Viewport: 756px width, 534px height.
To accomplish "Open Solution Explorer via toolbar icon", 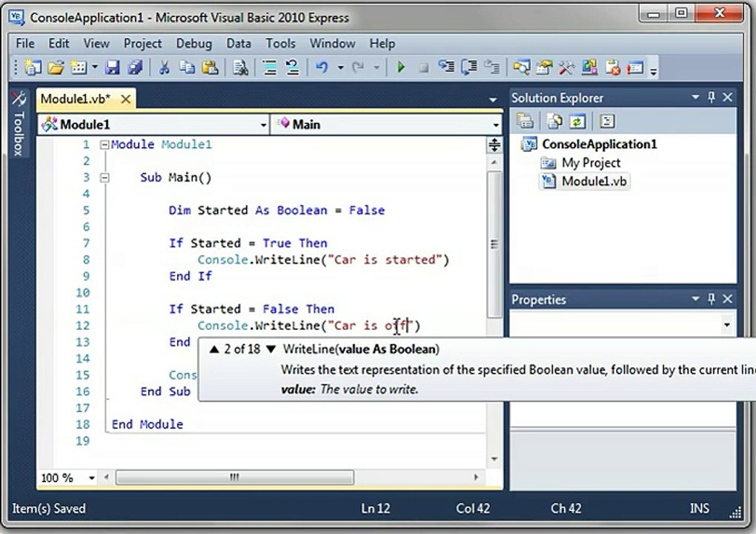I will coord(521,67).
